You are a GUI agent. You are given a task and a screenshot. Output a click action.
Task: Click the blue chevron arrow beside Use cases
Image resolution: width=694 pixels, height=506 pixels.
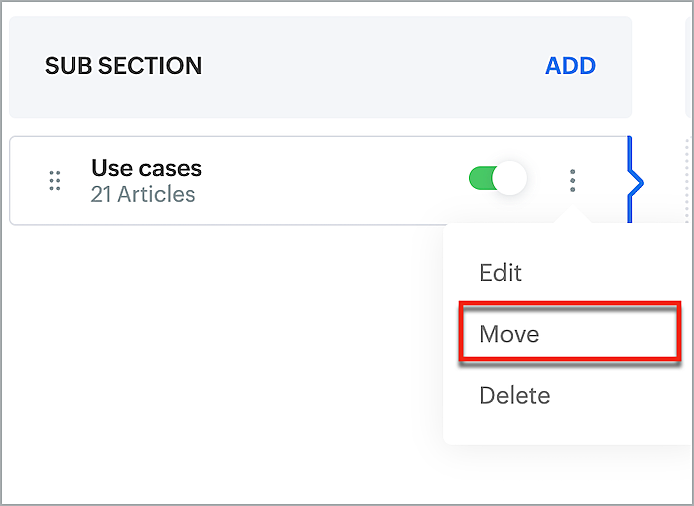point(635,181)
